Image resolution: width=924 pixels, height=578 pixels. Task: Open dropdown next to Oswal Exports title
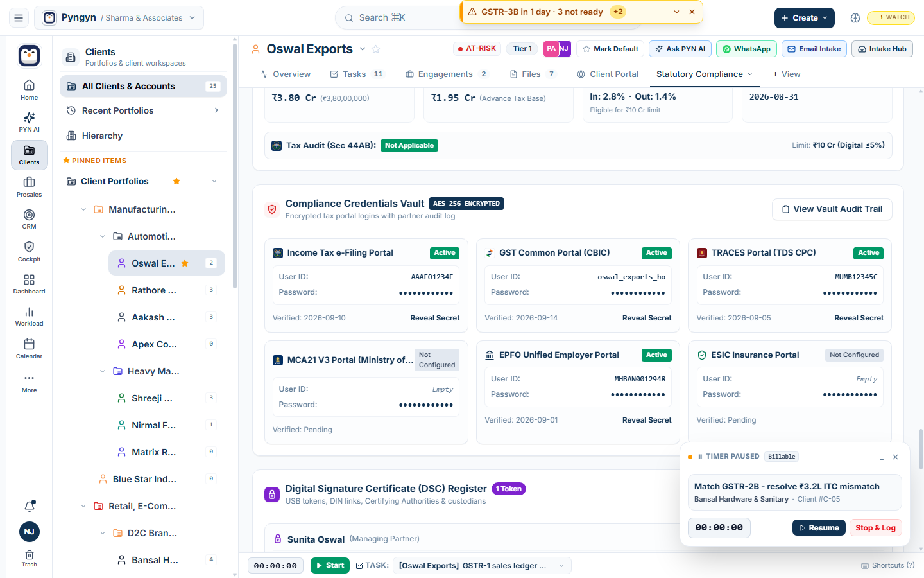362,49
